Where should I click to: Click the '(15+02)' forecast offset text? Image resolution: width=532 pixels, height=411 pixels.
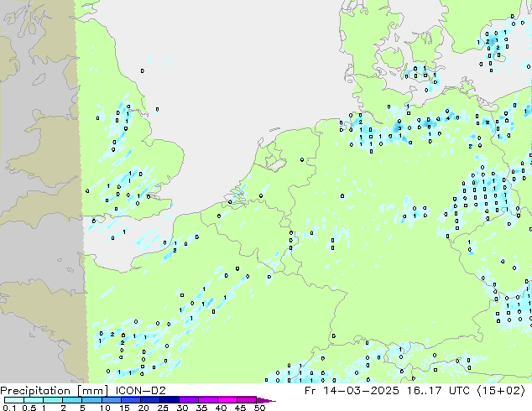501,391
